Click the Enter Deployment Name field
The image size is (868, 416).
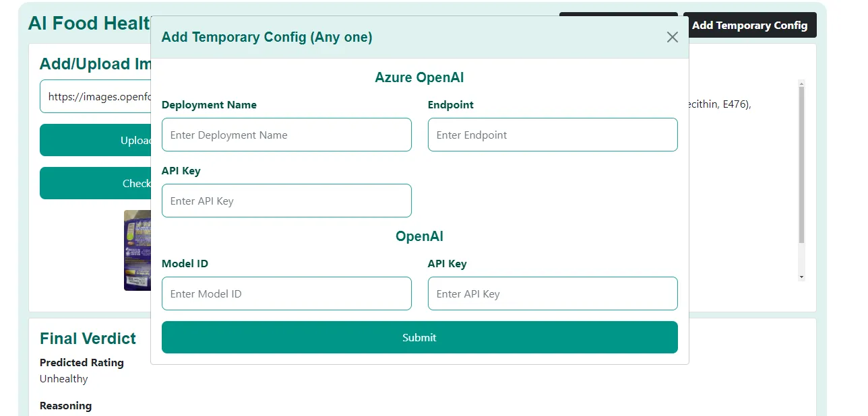[286, 135]
